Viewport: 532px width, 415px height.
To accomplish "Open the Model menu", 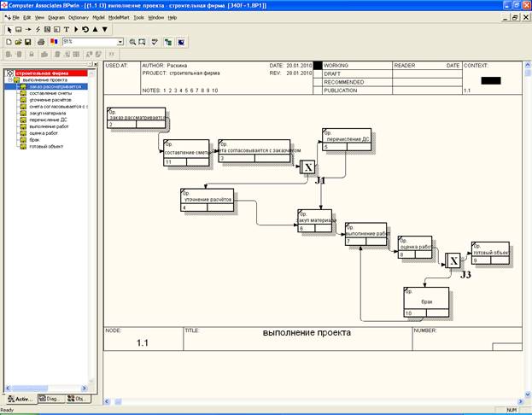I will click(x=98, y=18).
